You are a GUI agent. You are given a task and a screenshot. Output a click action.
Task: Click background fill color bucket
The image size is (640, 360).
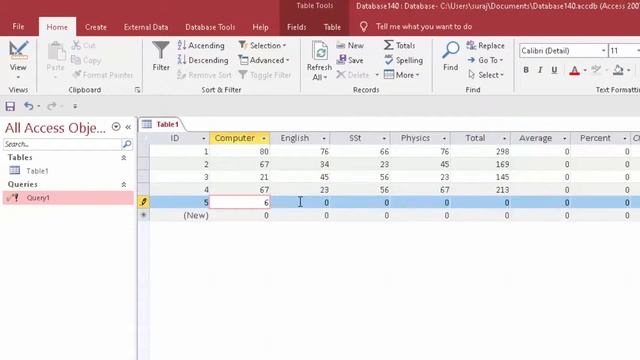coord(618,70)
